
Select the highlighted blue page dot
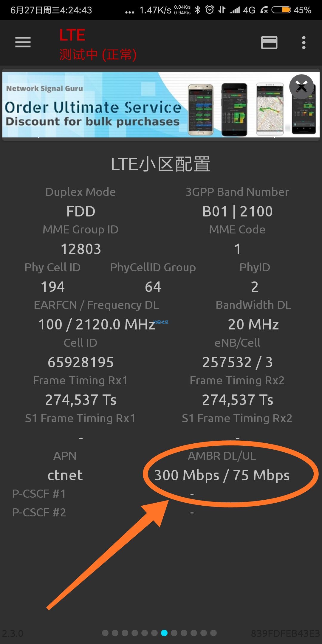(x=164, y=633)
